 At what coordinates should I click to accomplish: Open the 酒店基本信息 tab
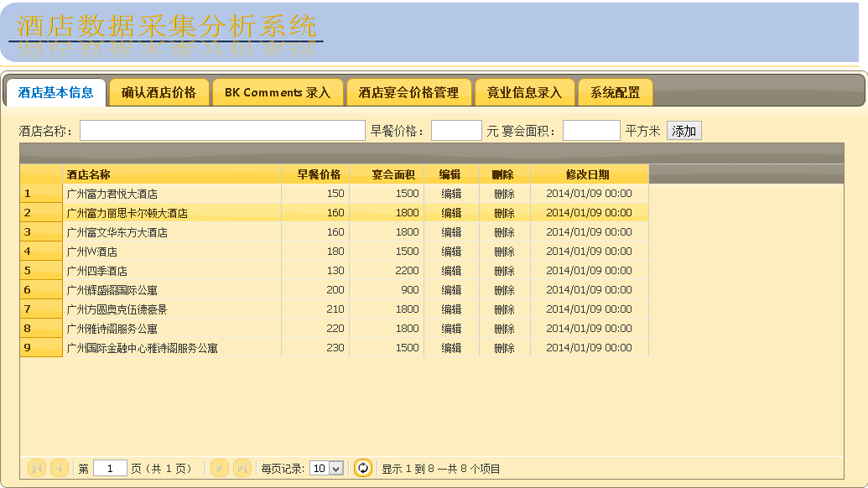pos(55,92)
